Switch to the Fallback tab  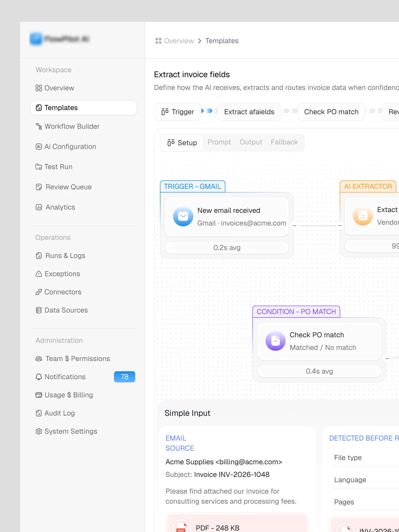pyautogui.click(x=284, y=142)
